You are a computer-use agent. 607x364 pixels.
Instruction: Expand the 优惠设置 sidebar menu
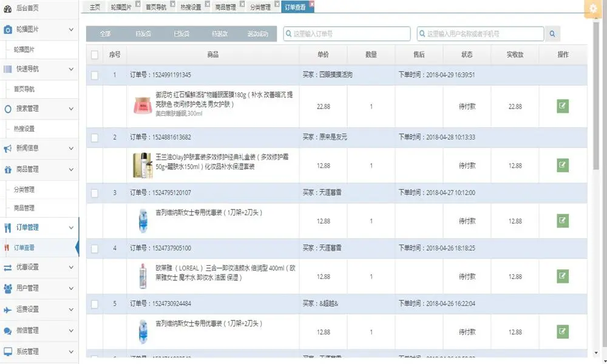(x=39, y=267)
